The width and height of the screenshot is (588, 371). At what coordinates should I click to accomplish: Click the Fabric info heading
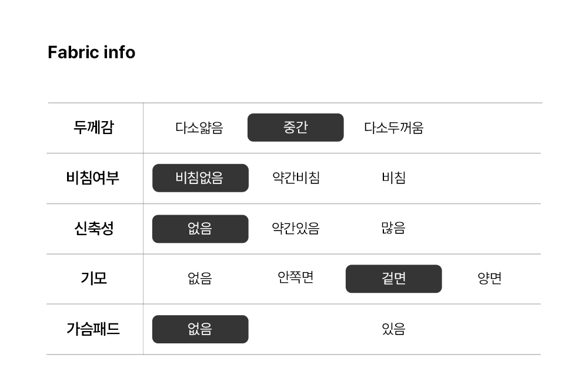click(91, 52)
